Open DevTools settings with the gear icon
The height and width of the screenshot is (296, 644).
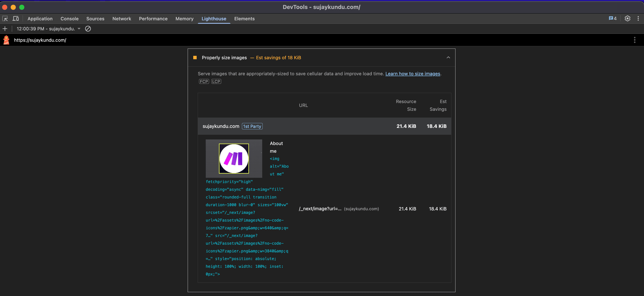pyautogui.click(x=628, y=18)
